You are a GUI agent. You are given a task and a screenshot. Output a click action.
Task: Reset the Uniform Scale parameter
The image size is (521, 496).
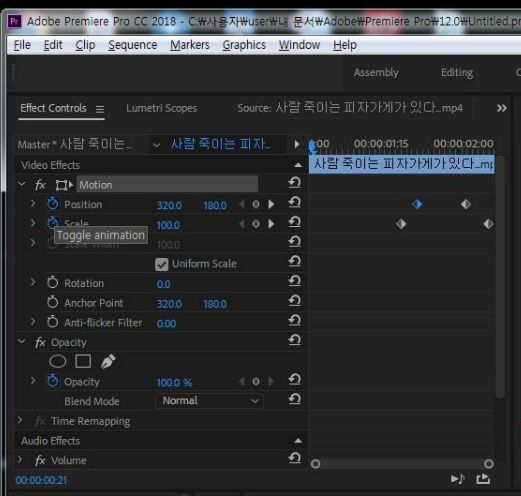pyautogui.click(x=295, y=262)
